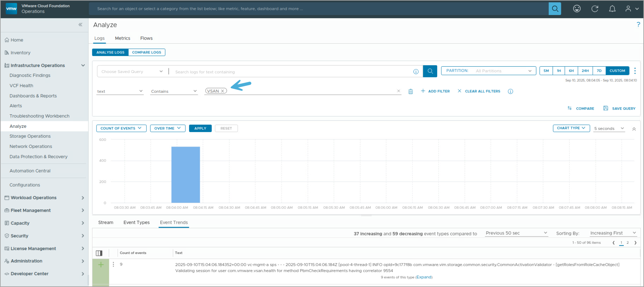Click the Compare button
The width and height of the screenshot is (644, 287).
click(x=581, y=109)
